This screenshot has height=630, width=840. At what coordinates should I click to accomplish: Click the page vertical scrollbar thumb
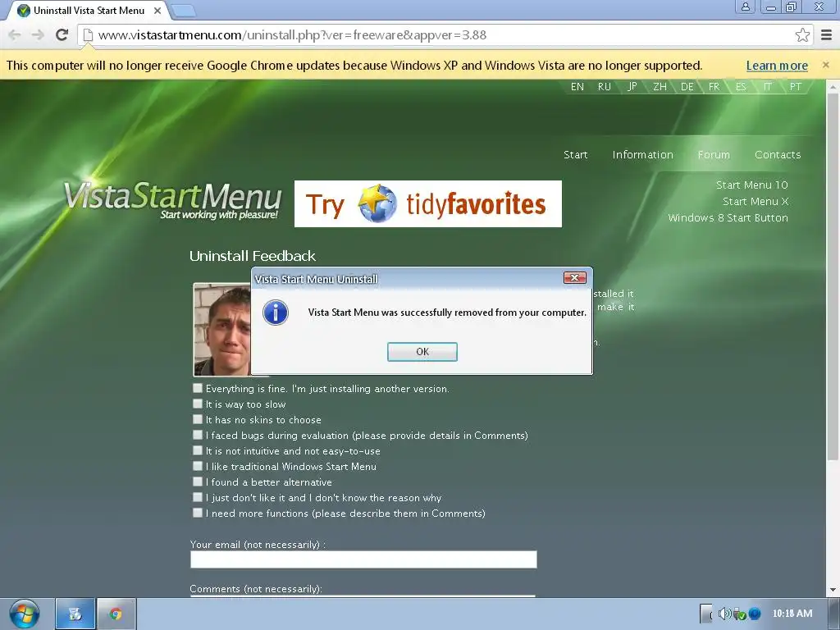coord(833,276)
